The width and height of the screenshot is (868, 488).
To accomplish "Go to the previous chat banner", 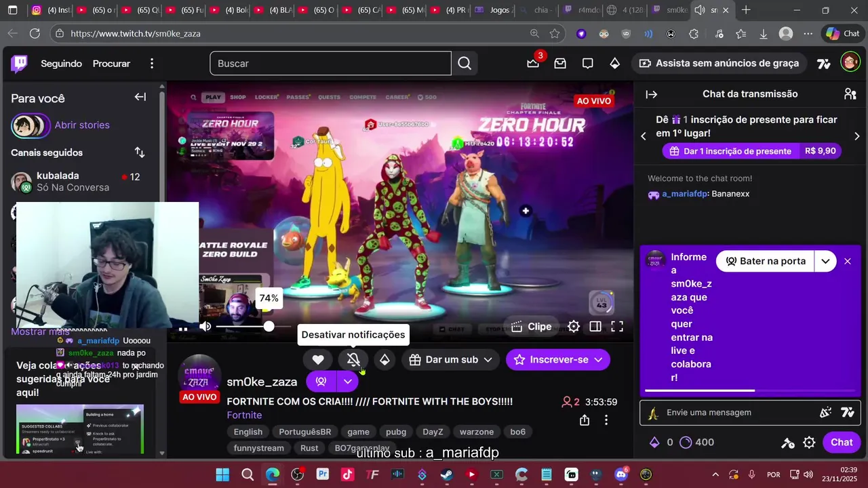I will pyautogui.click(x=644, y=136).
